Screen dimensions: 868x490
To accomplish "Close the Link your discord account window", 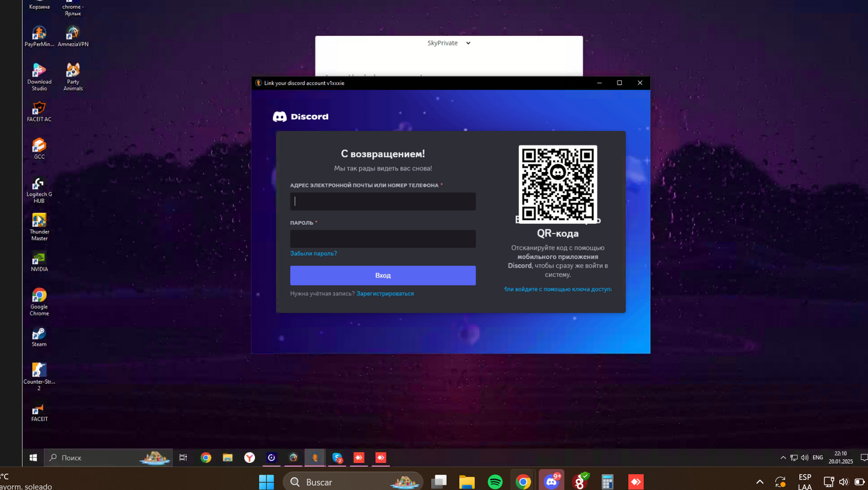I will coord(640,83).
